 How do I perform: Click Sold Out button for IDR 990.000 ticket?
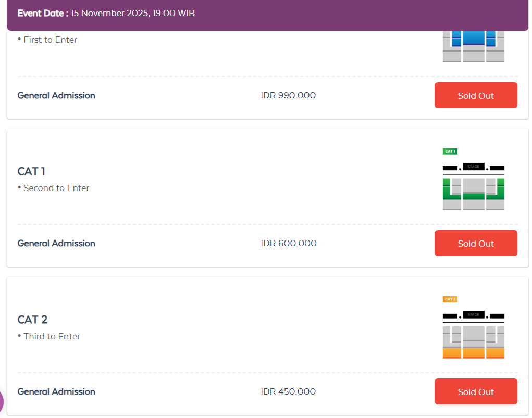click(476, 95)
